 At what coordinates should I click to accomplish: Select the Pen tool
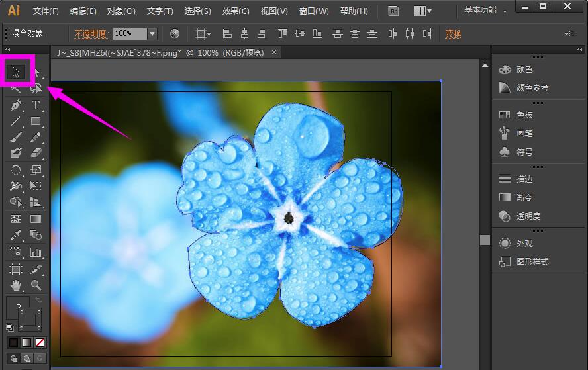(17, 105)
